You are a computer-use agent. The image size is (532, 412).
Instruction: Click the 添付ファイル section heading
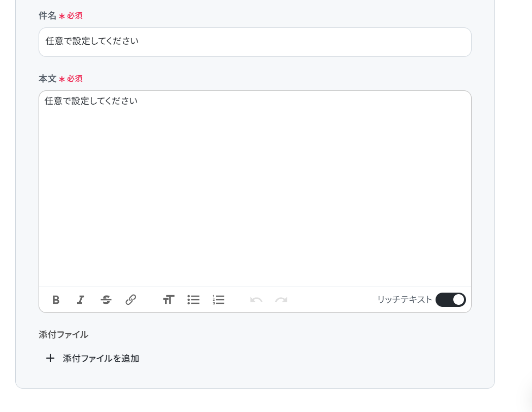click(x=63, y=335)
